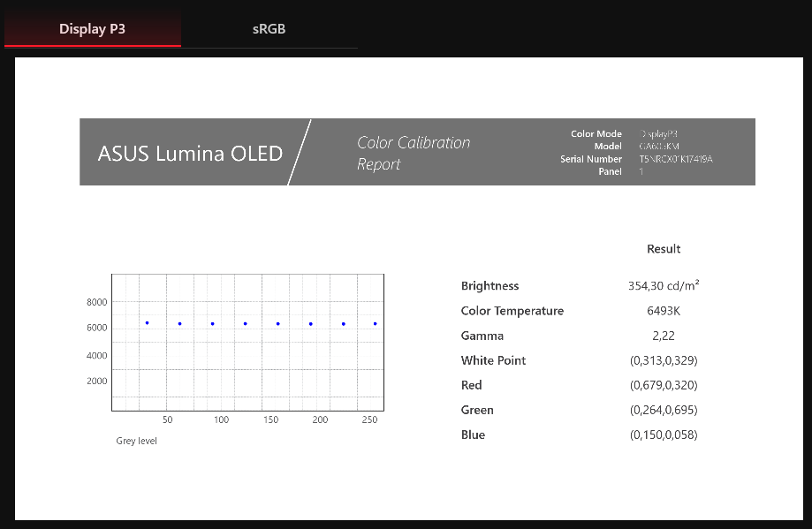Click the Red chromaticity coordinates
Image resolution: width=812 pixels, height=529 pixels.
tap(664, 385)
